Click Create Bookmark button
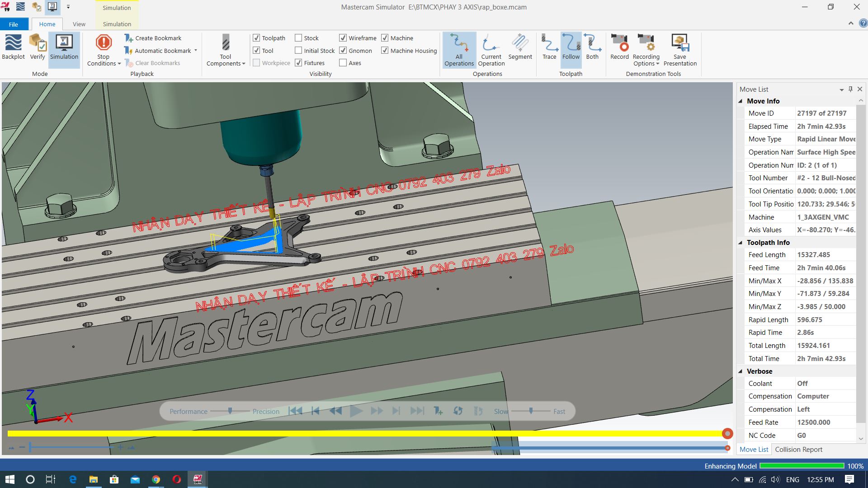 click(x=153, y=38)
